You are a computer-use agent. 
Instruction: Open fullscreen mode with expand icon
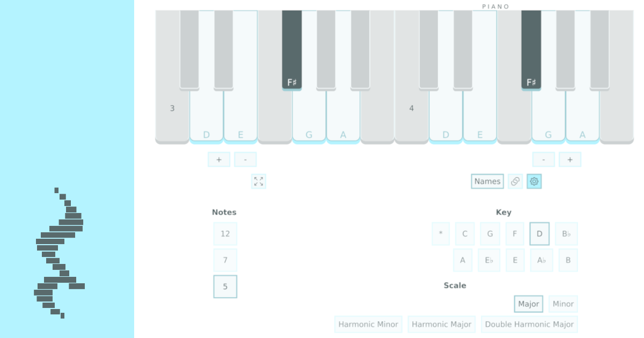(259, 181)
